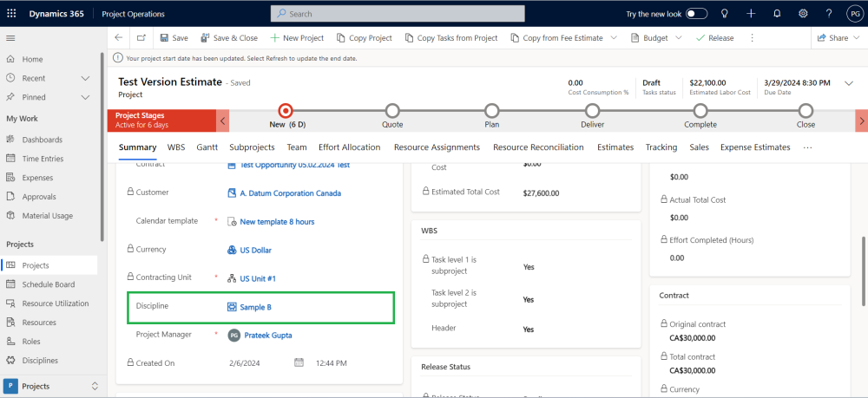Collapse the sidebar with hamburger icon
The image size is (868, 398).
click(x=11, y=38)
